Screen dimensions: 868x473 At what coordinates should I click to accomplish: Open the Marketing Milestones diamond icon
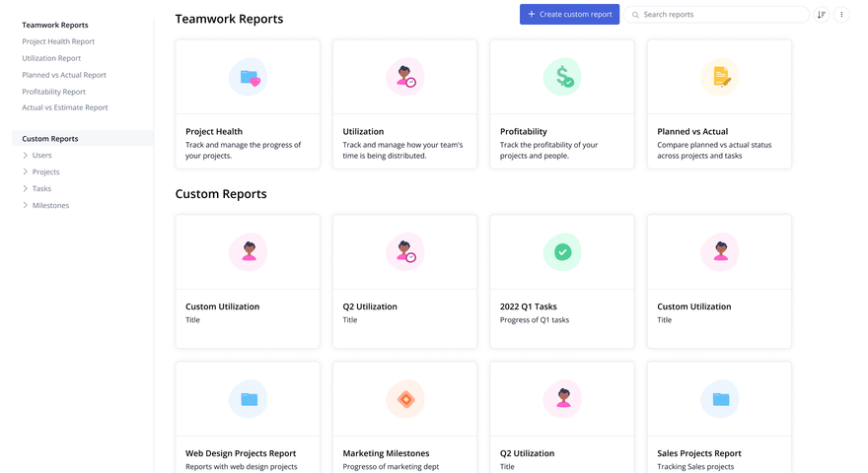[x=405, y=399]
